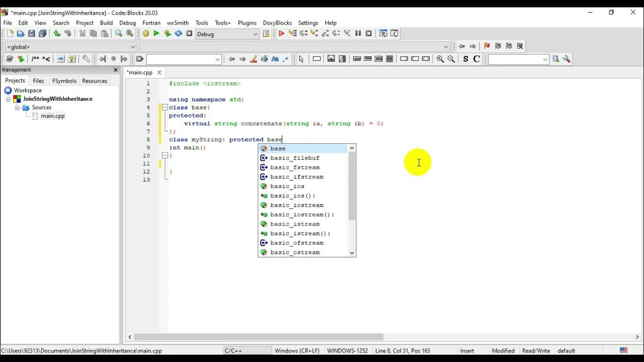Toggle regex (.*) search option
The height and width of the screenshot is (362, 644).
click(x=286, y=59)
